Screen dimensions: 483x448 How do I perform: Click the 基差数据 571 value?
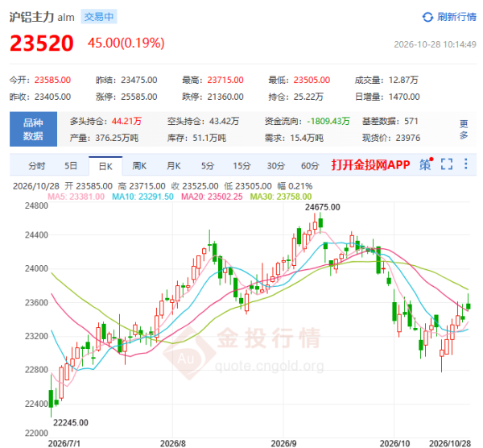[x=411, y=121]
